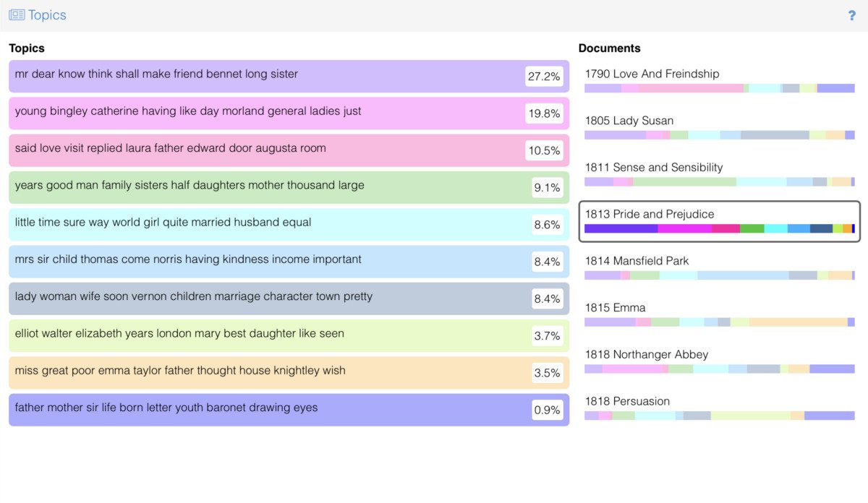Open 1790 Love And Freindship document
The width and height of the screenshot is (868, 503).
point(652,74)
